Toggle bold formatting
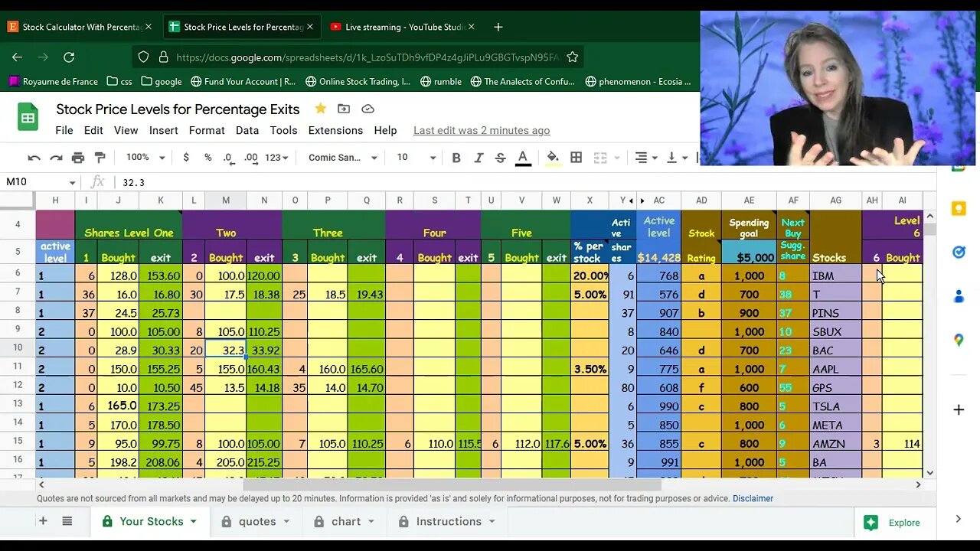This screenshot has height=551, width=980. click(456, 158)
